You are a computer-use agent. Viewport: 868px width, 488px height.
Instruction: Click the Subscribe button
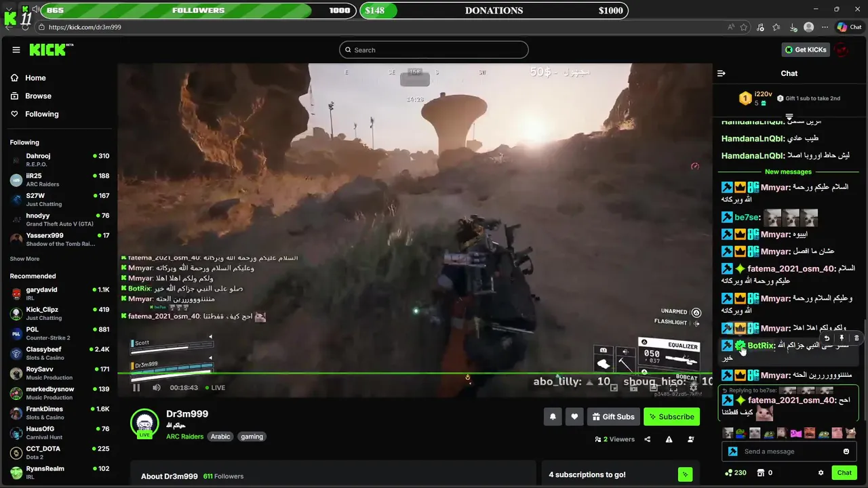671,417
